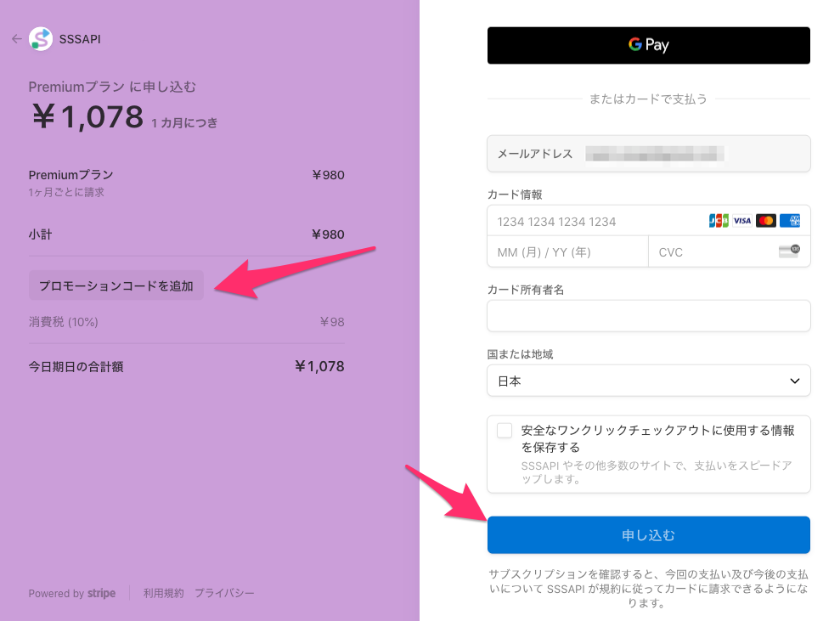Image resolution: width=840 pixels, height=621 pixels.
Task: Click the MM / YY expiry field
Action: [567, 252]
